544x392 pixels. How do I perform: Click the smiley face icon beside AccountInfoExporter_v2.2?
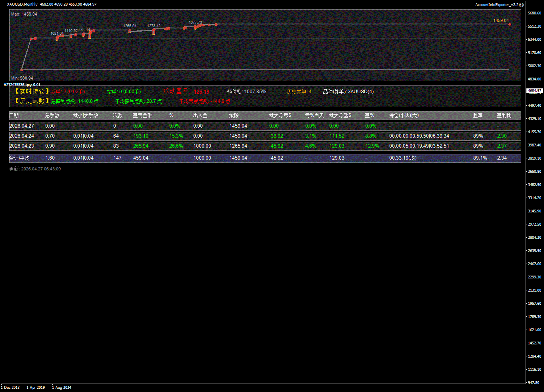click(521, 4)
